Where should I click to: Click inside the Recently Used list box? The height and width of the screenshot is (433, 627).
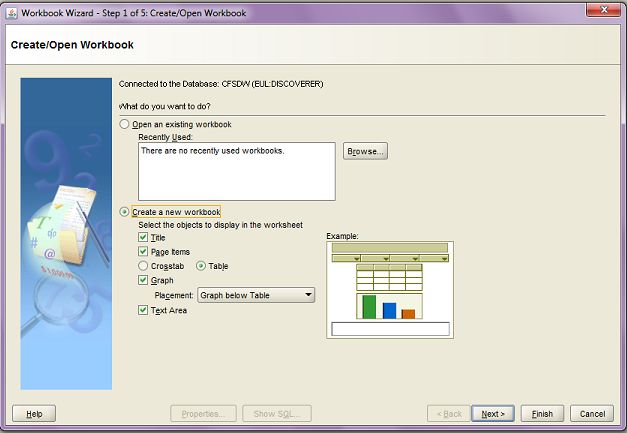pos(237,172)
